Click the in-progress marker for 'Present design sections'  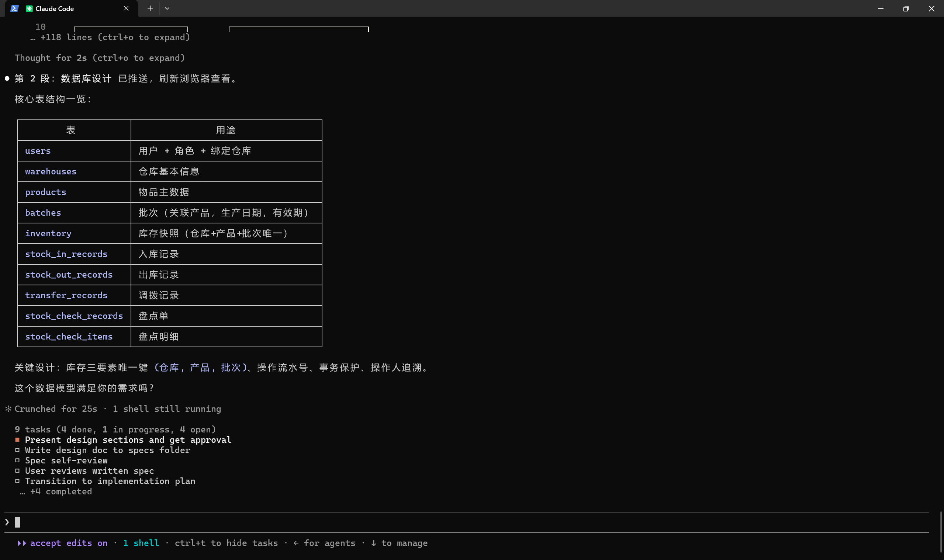click(17, 440)
